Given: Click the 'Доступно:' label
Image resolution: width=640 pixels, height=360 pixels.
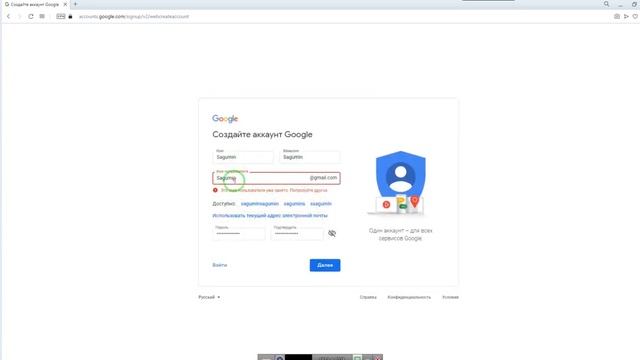Looking at the screenshot, I should [224, 204].
